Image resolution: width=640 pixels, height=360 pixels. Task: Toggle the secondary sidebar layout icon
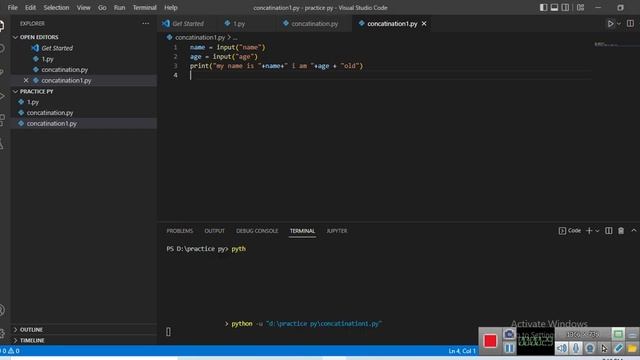(x=565, y=7)
